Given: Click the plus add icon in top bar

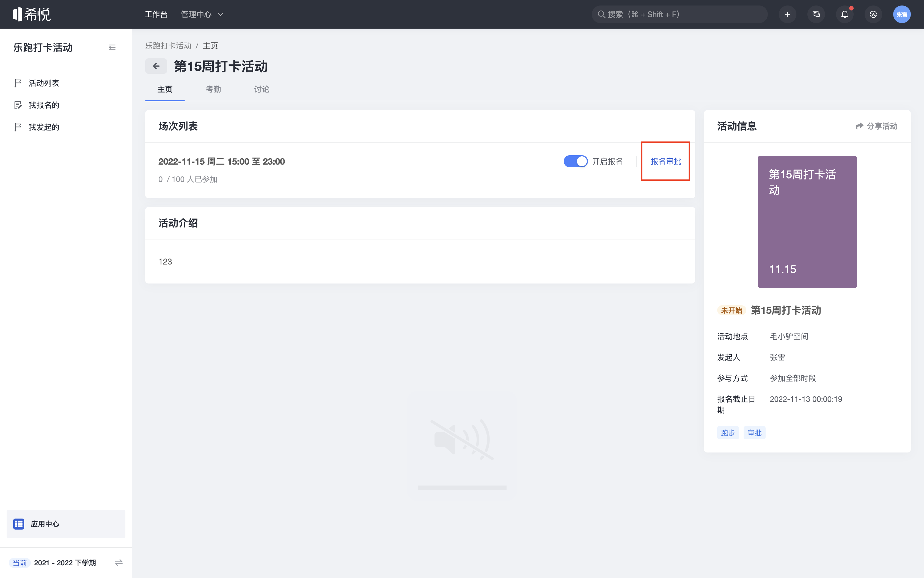Looking at the screenshot, I should [787, 14].
